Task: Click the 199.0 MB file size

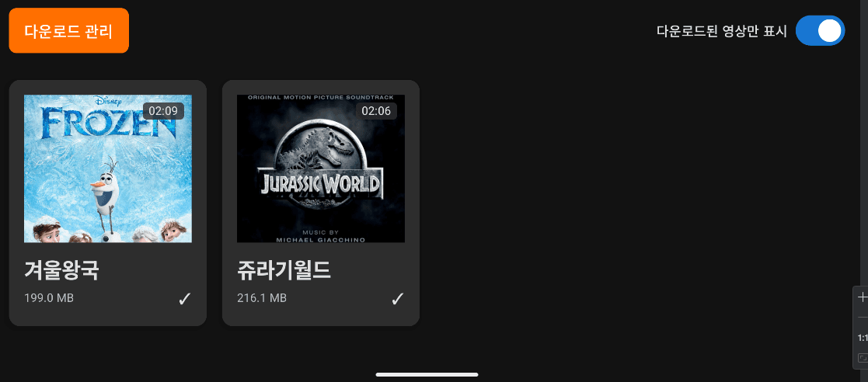Action: point(49,298)
